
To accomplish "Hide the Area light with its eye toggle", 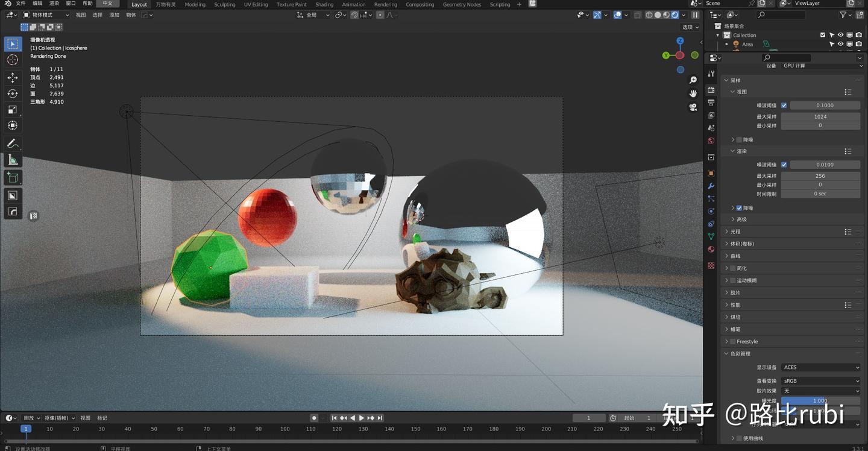I will [x=840, y=44].
